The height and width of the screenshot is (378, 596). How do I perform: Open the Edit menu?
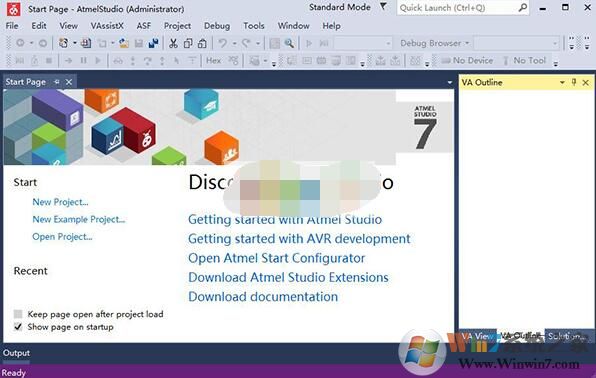39,26
